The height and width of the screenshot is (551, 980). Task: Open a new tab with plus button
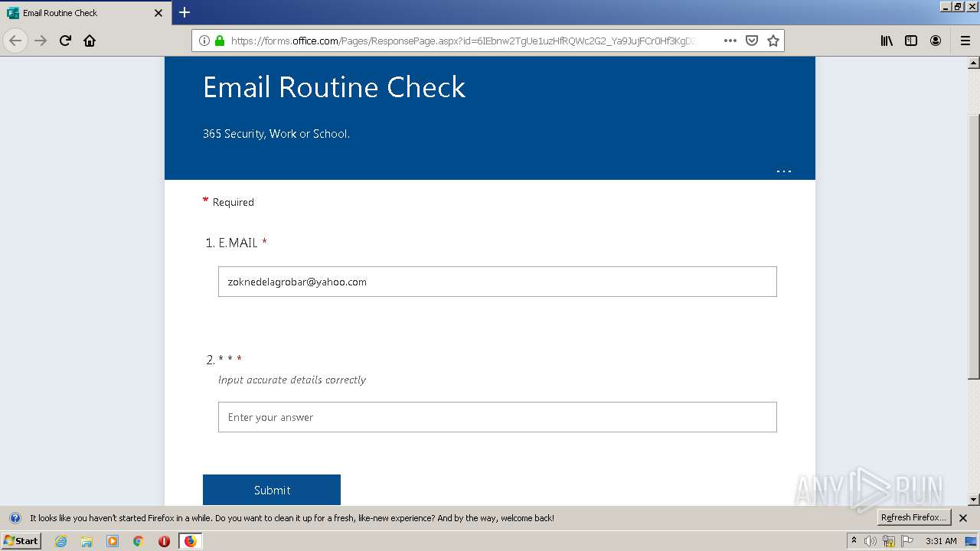point(185,12)
